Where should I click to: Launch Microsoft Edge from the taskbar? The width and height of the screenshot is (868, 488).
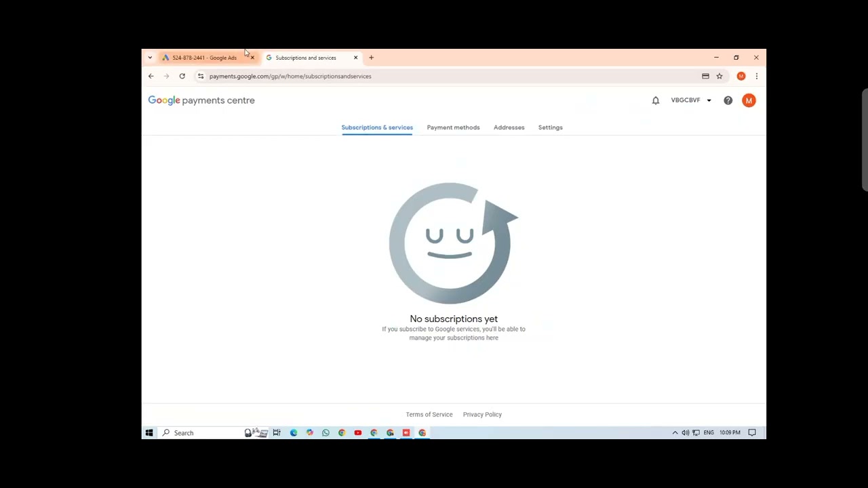point(294,432)
